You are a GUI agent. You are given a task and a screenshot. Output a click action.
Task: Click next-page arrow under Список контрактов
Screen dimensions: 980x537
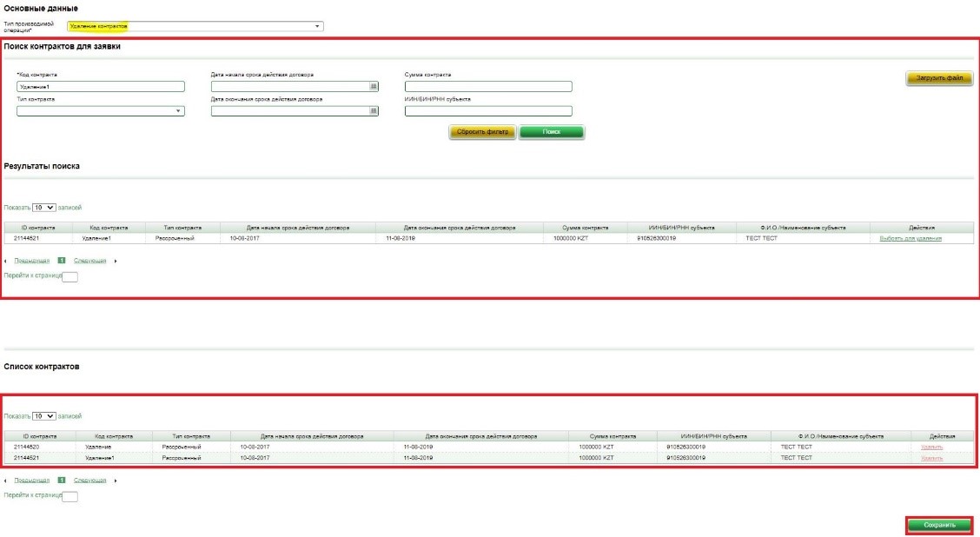(x=115, y=481)
